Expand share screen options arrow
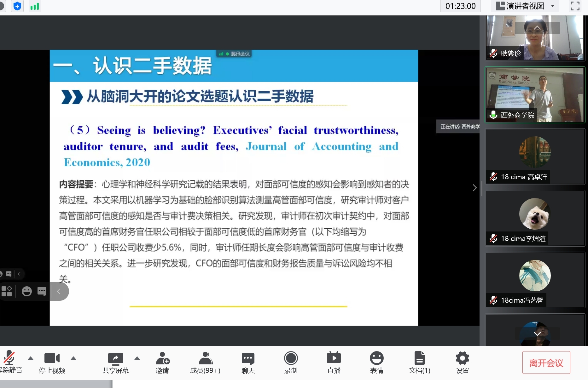 click(x=137, y=358)
